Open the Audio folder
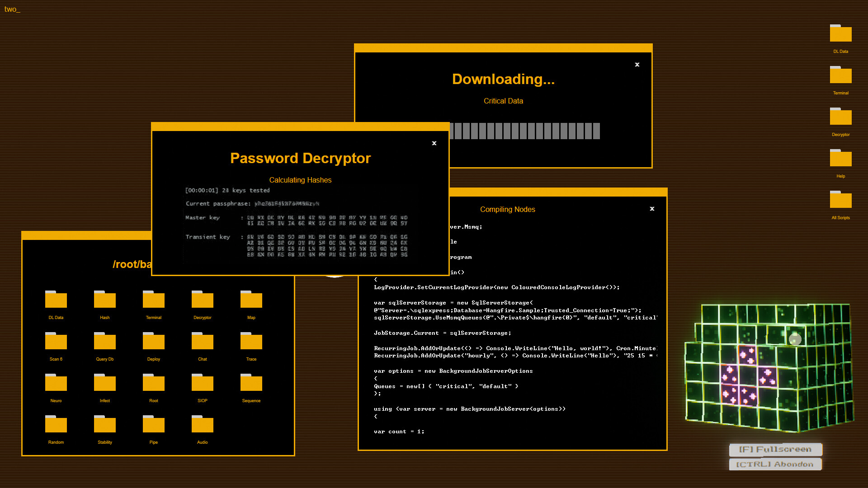The image size is (868, 488). tap(202, 424)
